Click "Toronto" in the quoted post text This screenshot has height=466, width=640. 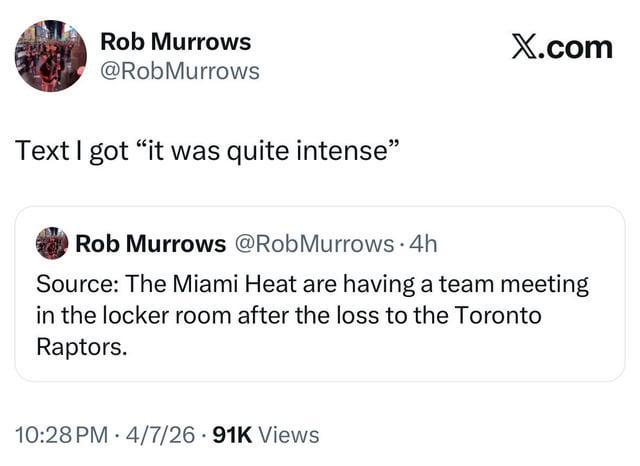pyautogui.click(x=497, y=316)
